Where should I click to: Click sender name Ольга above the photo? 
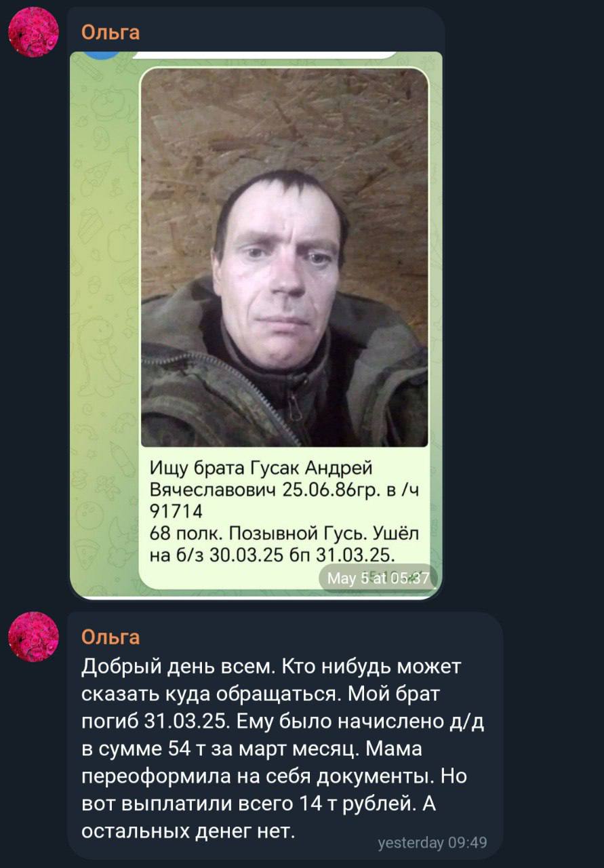click(x=110, y=31)
